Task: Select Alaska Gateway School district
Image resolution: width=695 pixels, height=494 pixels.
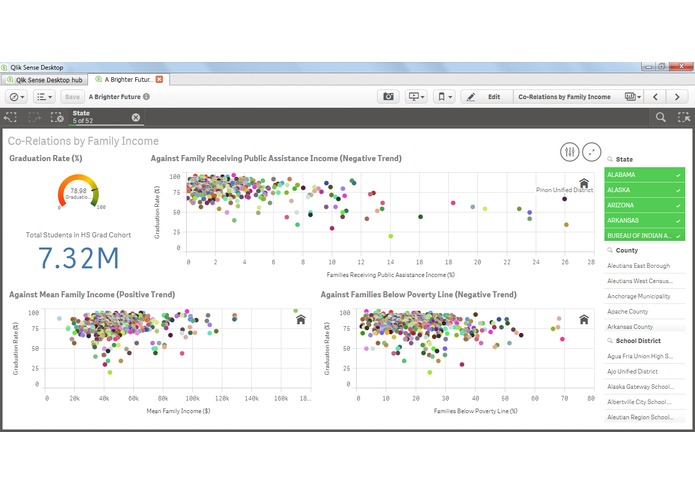Action: click(x=644, y=387)
